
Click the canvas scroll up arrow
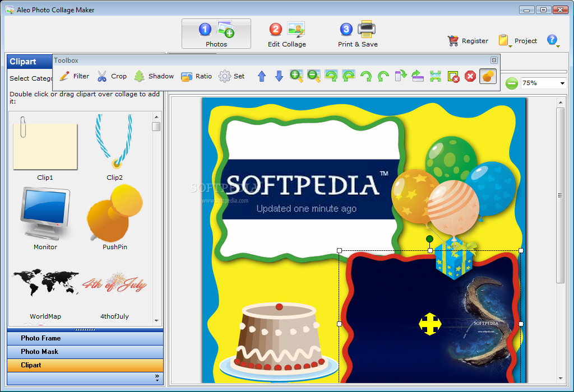(561, 102)
